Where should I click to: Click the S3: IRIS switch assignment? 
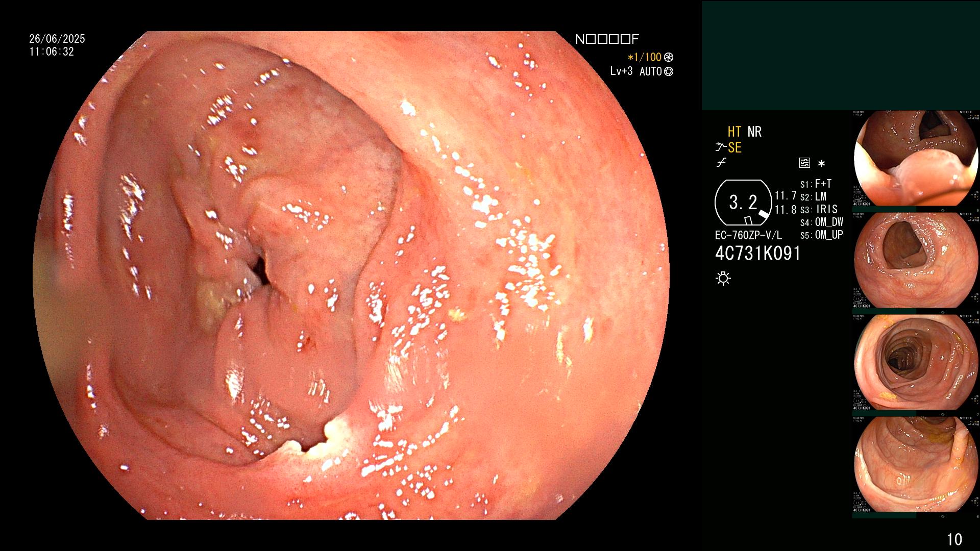click(x=819, y=209)
